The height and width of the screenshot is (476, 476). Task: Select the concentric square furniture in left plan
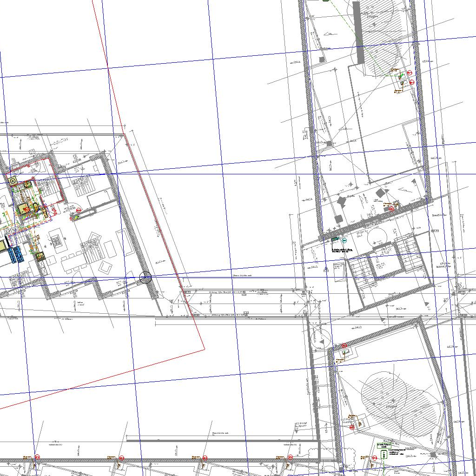click(56, 241)
